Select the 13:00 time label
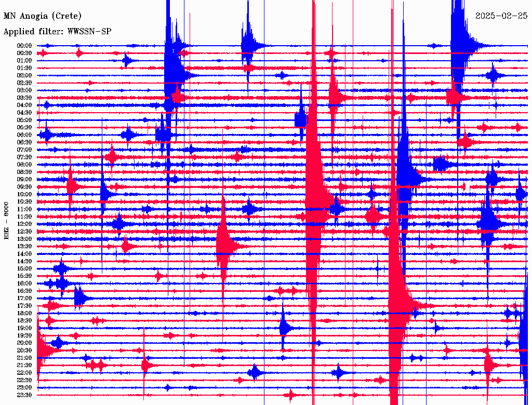Viewport: 532px width, 405px height. coord(24,239)
